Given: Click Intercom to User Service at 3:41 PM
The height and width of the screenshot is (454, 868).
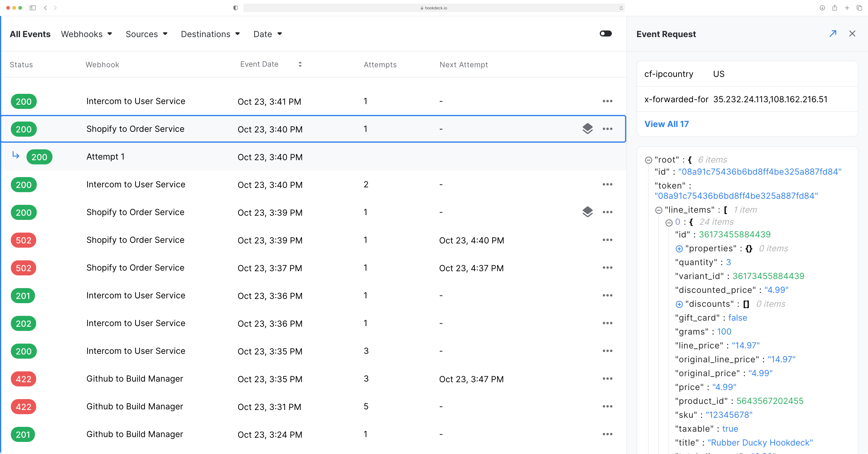Looking at the screenshot, I should (135, 101).
